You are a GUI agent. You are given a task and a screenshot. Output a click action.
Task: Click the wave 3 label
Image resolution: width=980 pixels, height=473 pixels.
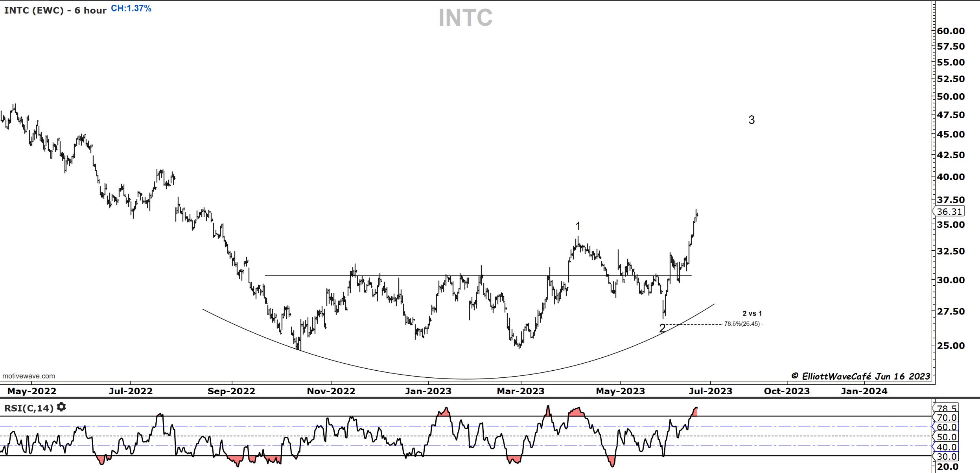[x=752, y=120]
